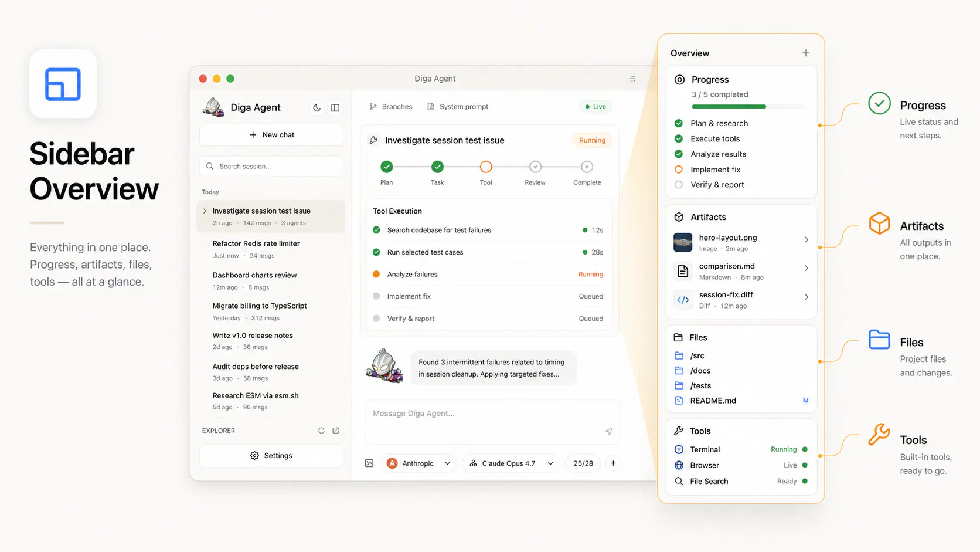980x552 pixels.
Task: Expand session-fix.diff chevron
Action: pyautogui.click(x=807, y=297)
